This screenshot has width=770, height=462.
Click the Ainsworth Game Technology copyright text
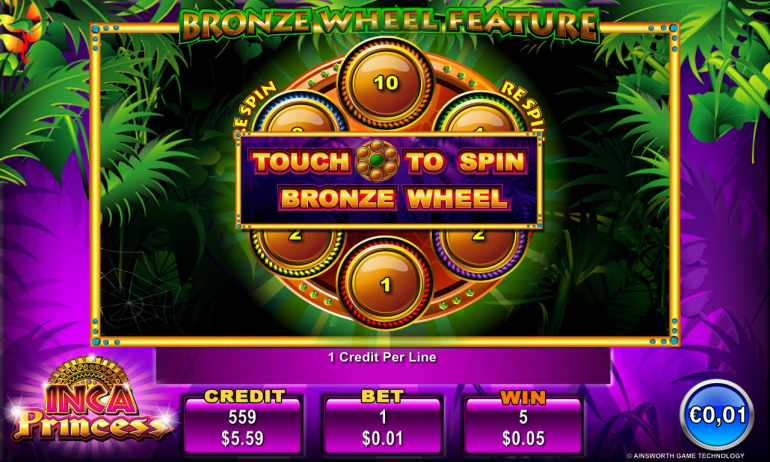click(x=686, y=456)
